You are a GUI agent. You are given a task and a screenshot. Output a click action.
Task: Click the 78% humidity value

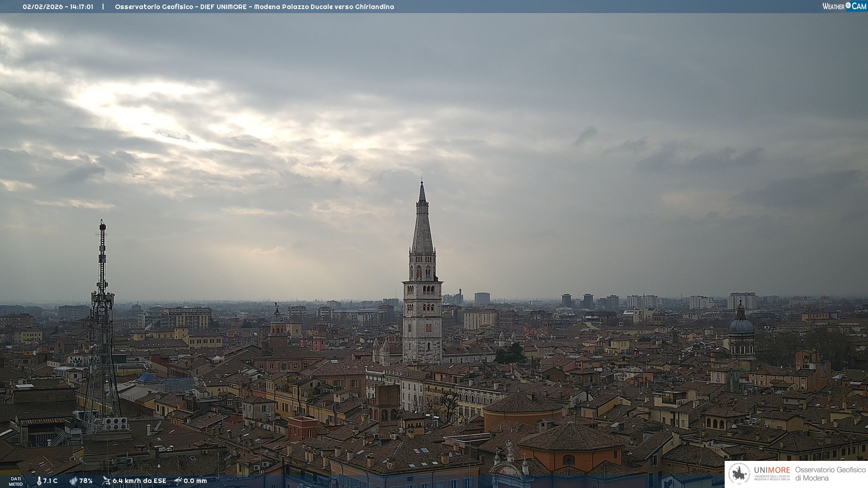coord(86,481)
